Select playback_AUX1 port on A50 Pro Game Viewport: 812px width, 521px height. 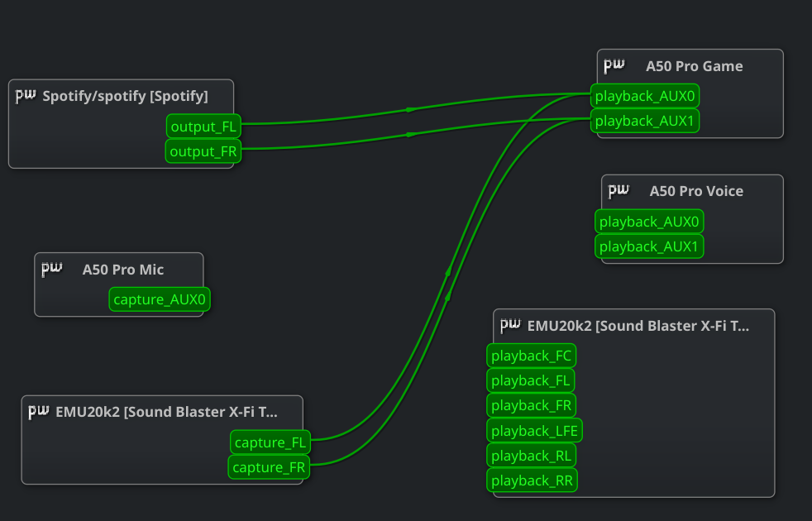click(645, 122)
